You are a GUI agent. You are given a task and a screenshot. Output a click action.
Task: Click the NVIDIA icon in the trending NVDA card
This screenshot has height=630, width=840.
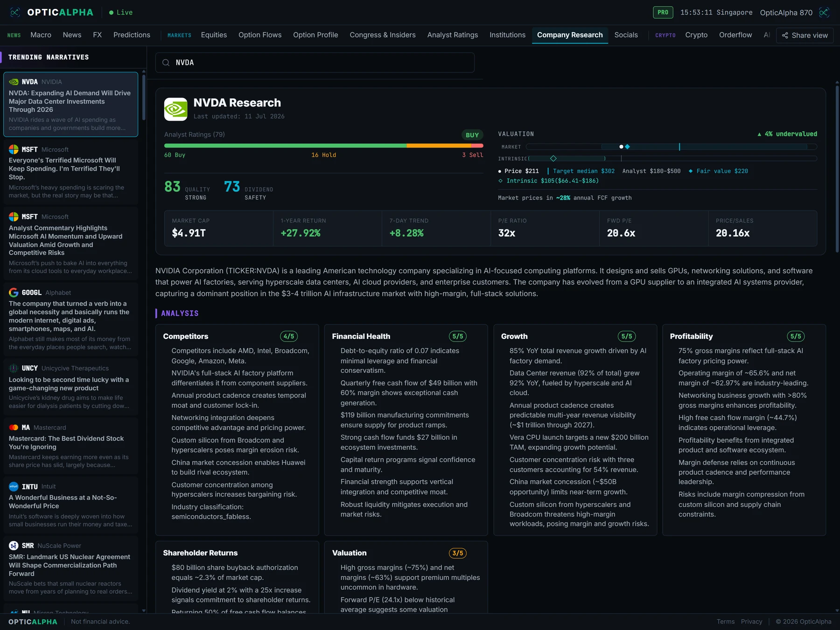click(14, 82)
